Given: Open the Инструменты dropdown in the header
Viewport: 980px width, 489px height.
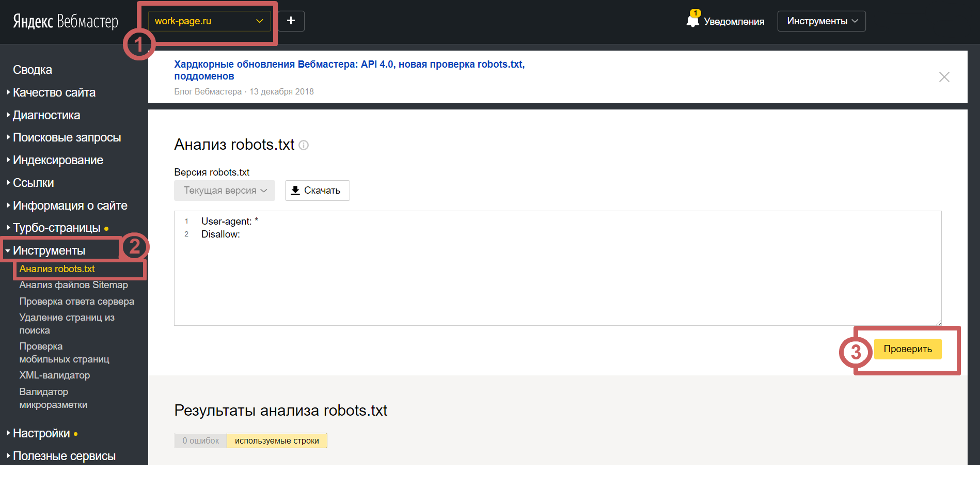Looking at the screenshot, I should pyautogui.click(x=821, y=21).
